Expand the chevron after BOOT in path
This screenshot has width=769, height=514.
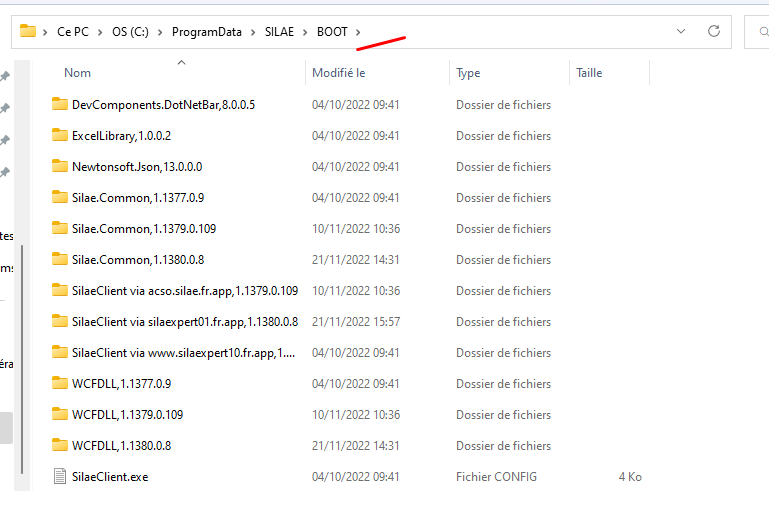tap(358, 32)
